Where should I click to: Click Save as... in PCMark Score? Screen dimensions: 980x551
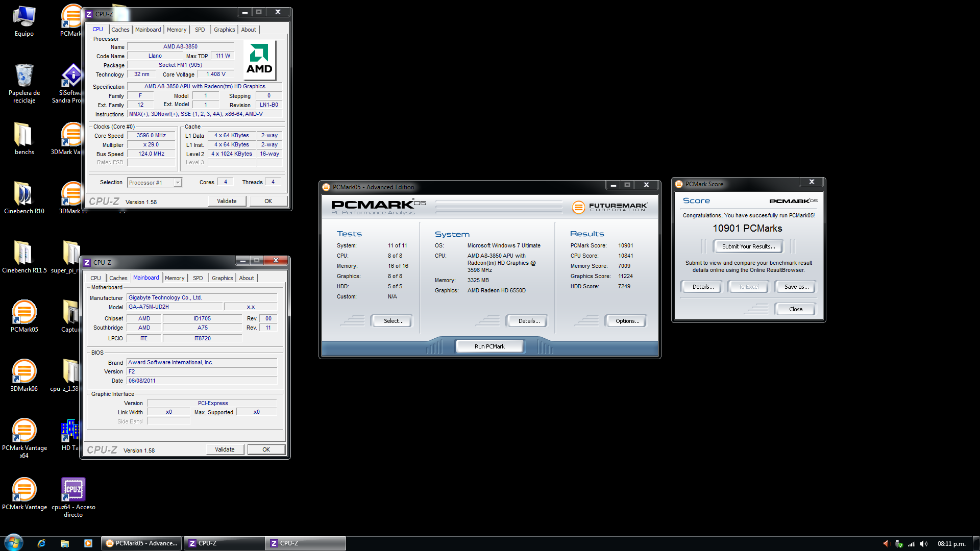click(x=796, y=287)
